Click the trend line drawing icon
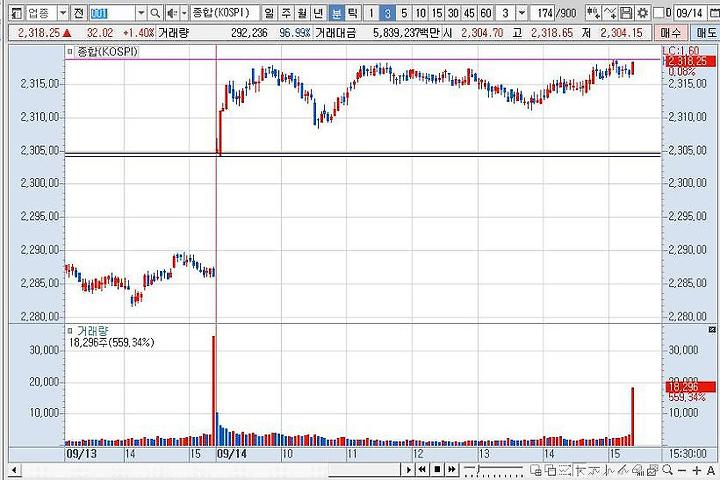 coord(624,470)
